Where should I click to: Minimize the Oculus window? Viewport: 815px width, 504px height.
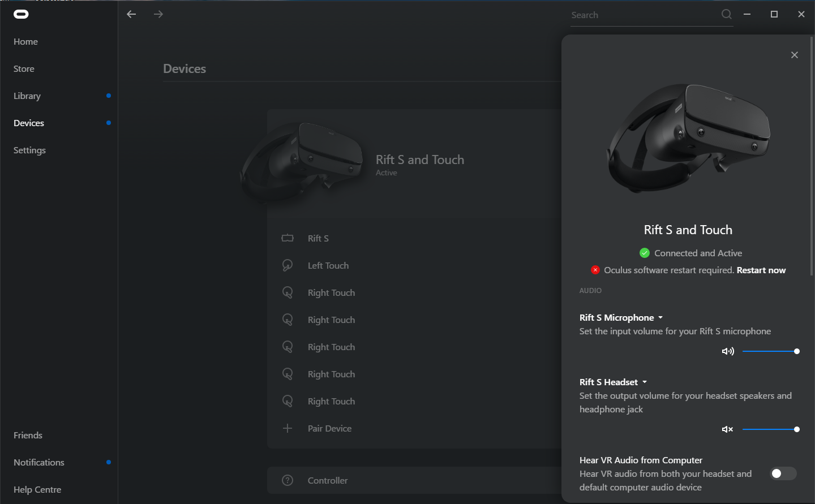747,14
